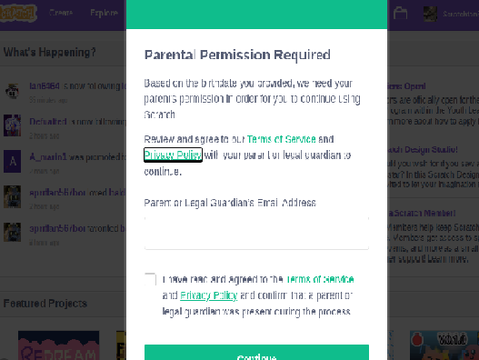
Task: Open the Explore menu item
Action: click(x=104, y=13)
